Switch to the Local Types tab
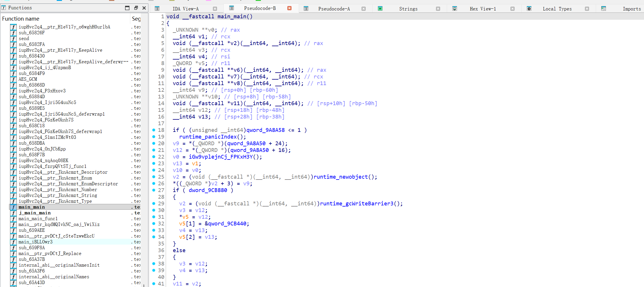 (557, 9)
